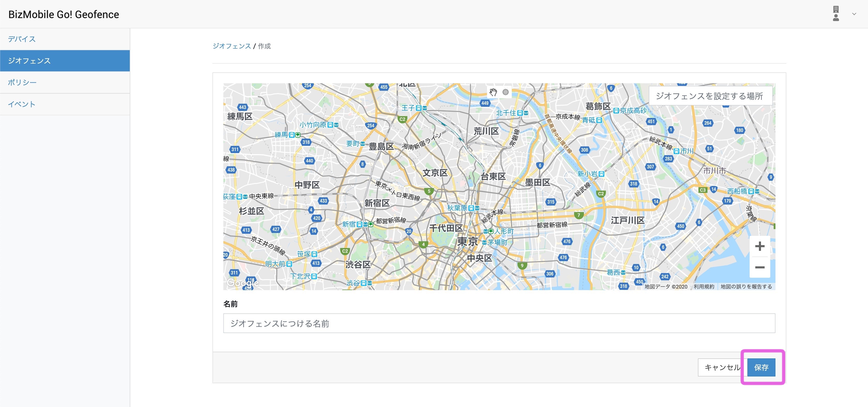The image size is (868, 407).
Task: Zoom in the map with plus button
Action: 759,246
